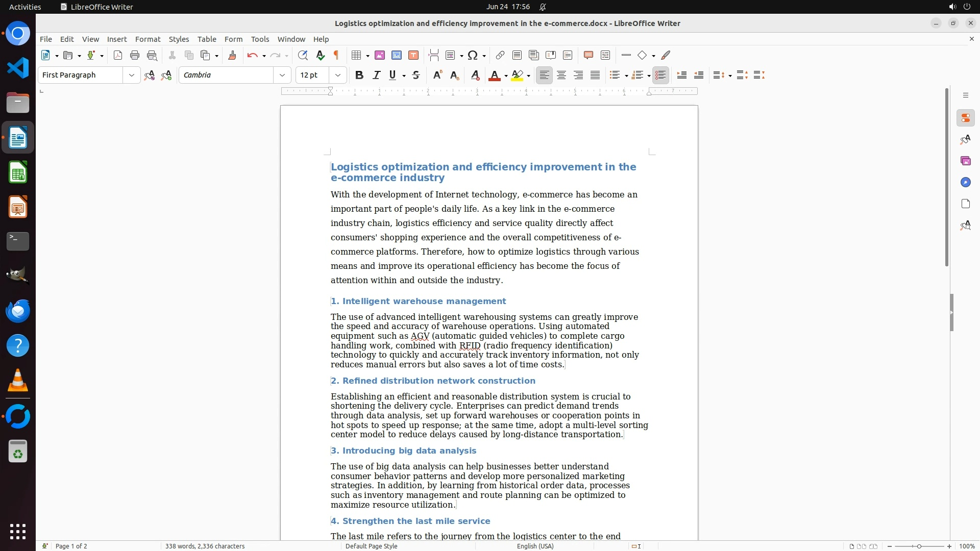Viewport: 980px width, 551px height.
Task: Toggle Formatting Marks pilcrow
Action: [x=336, y=56]
